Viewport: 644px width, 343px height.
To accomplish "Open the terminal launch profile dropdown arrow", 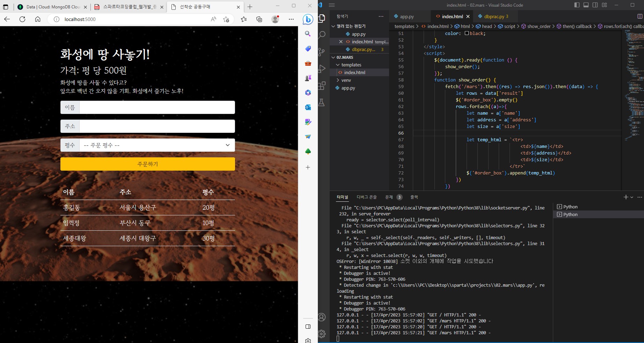I will (632, 197).
